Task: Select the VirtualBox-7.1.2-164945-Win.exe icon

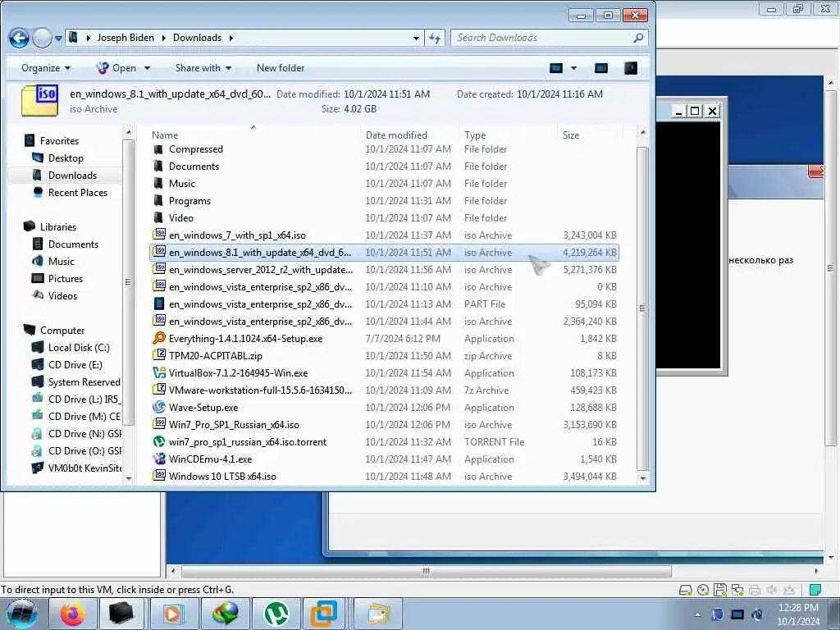Action: tap(159, 372)
